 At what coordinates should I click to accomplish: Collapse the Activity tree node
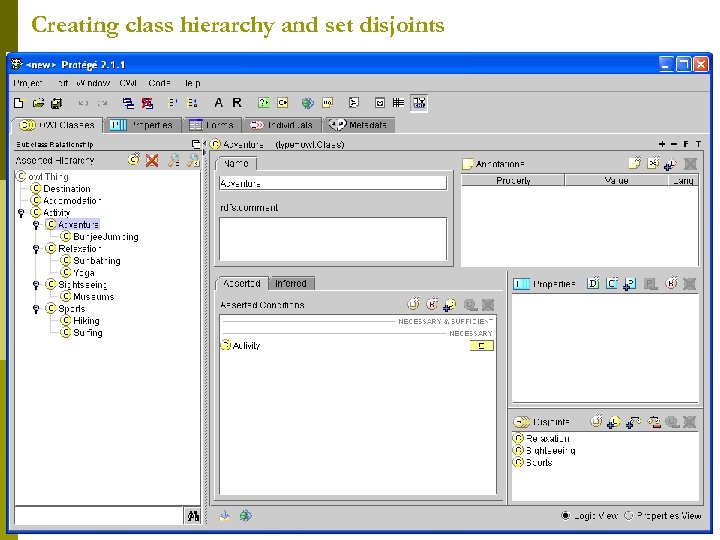[x=21, y=213]
